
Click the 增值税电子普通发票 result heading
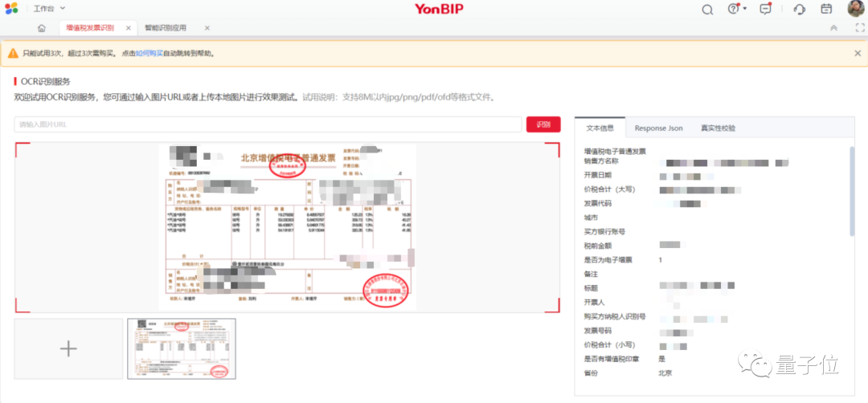tap(615, 151)
